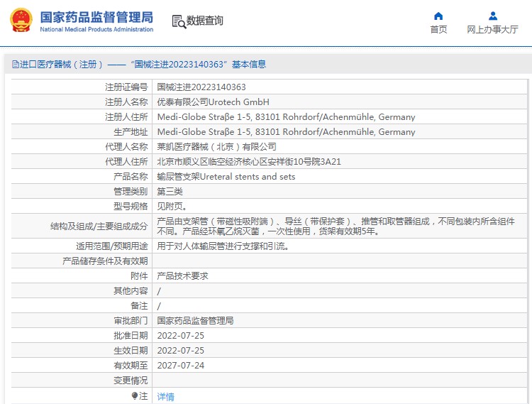The width and height of the screenshot is (532, 404).
Task: Select approval date 2022-07-25 in 批准日期 row
Action: [180, 336]
